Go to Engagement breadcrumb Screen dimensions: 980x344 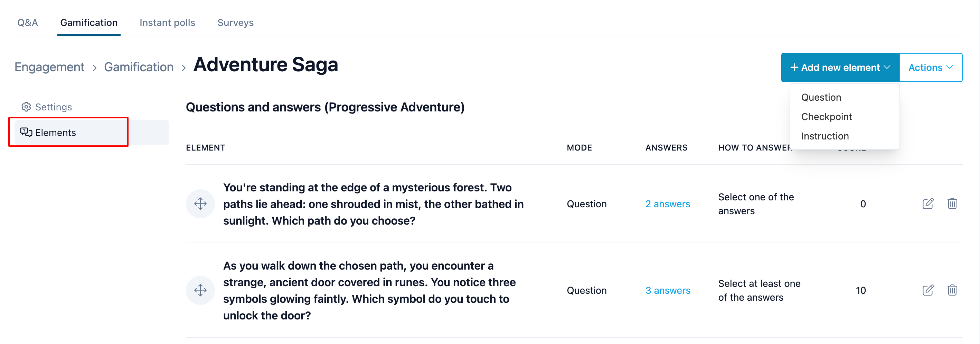[x=49, y=67]
